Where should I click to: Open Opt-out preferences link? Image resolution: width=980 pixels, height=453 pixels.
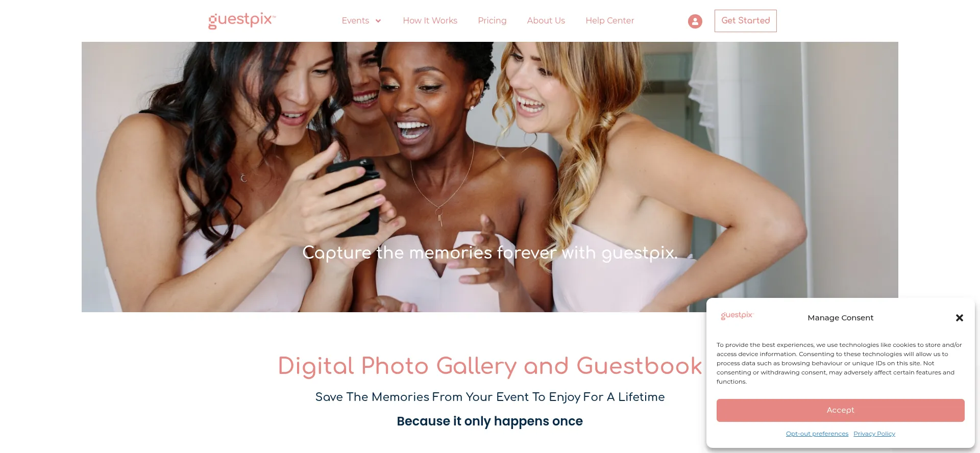817,434
